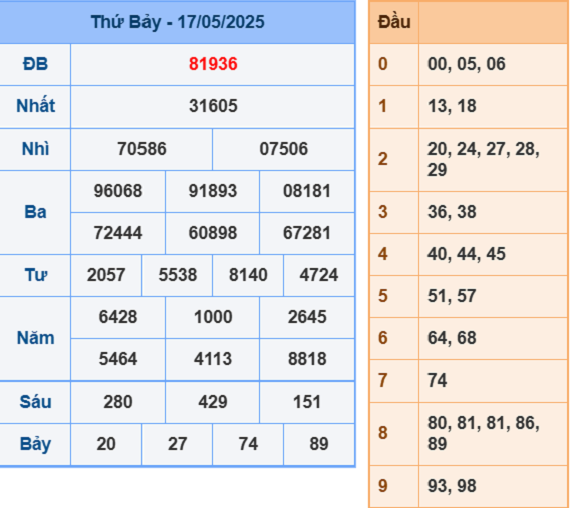Viewport: 571px width, 508px height.
Task: Click the Sáu row label
Action: pos(35,402)
